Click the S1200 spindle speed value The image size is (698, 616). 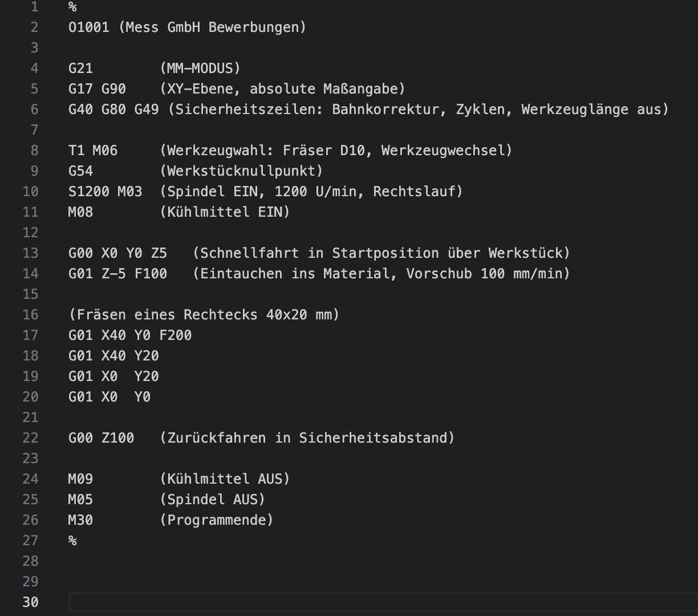pos(88,192)
